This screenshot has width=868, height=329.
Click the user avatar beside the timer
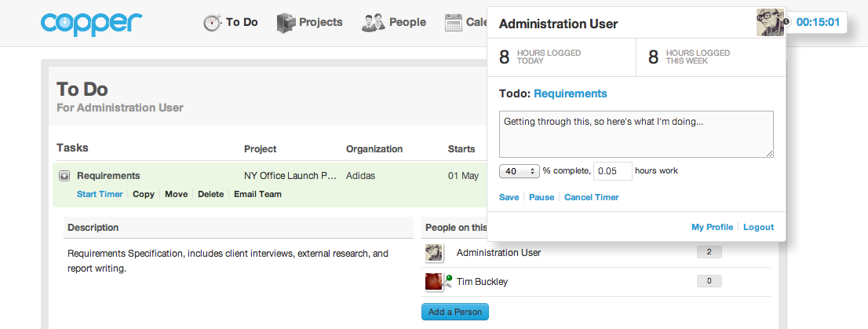point(771,22)
